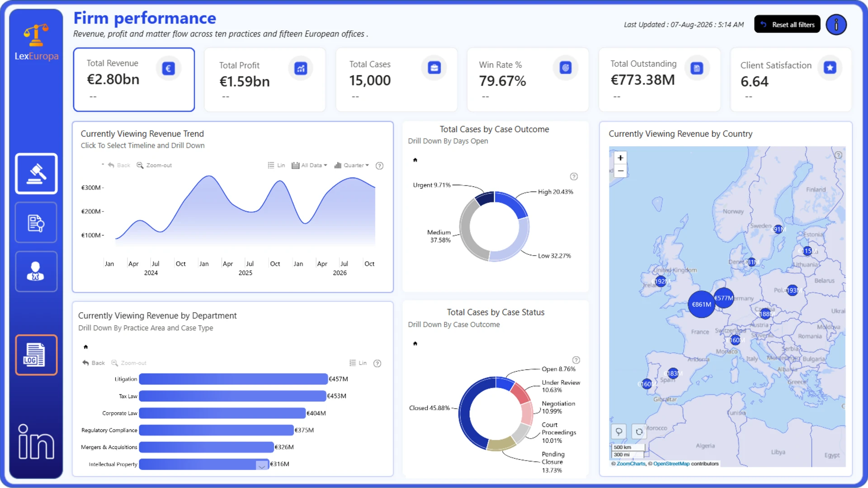The height and width of the screenshot is (488, 868).
Task: Click the Urgent 9.71% label
Action: [432, 185]
